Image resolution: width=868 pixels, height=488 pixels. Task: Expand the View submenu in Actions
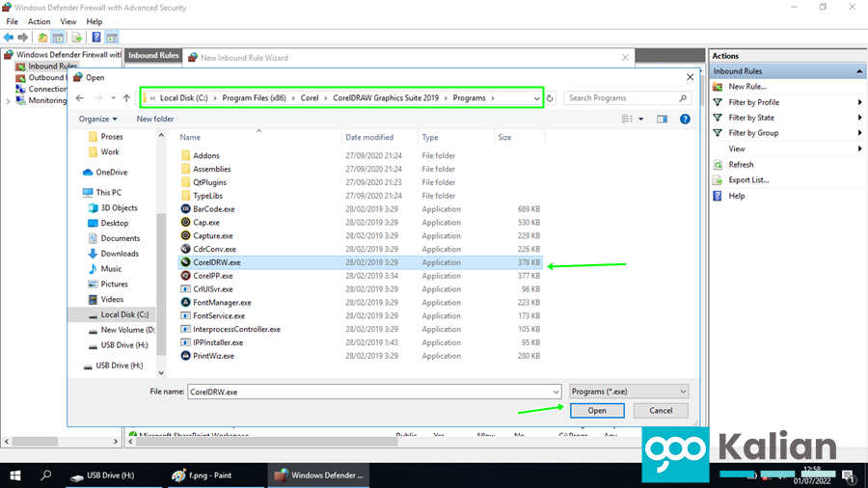[x=859, y=149]
